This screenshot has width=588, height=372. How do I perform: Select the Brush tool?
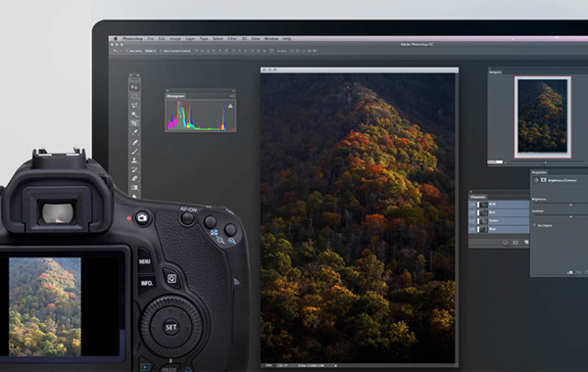[134, 151]
